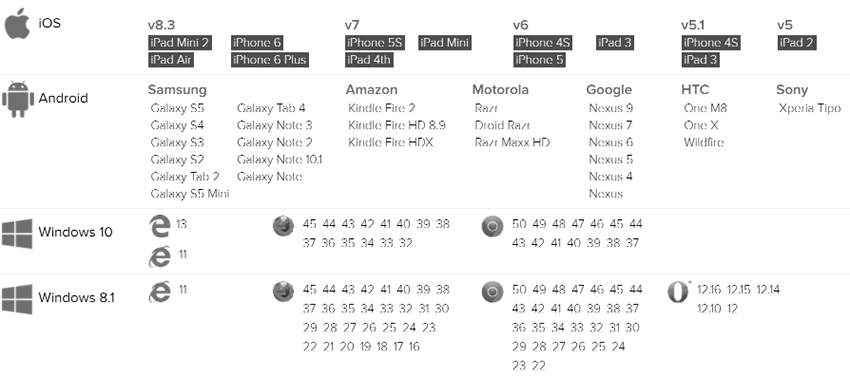Screen dimensions: 850x377
Task: Select the Opera icon in Windows 8.1
Action: click(678, 292)
